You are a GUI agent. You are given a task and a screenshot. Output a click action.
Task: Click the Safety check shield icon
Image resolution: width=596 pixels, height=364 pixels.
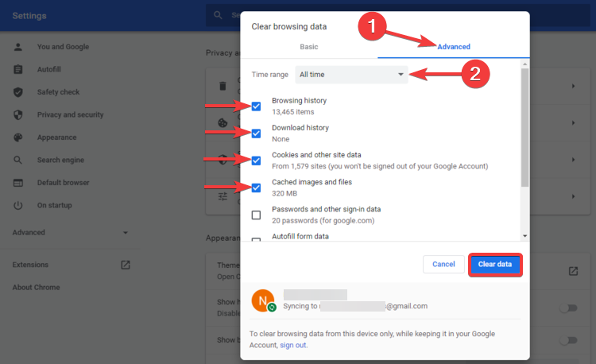[17, 92]
